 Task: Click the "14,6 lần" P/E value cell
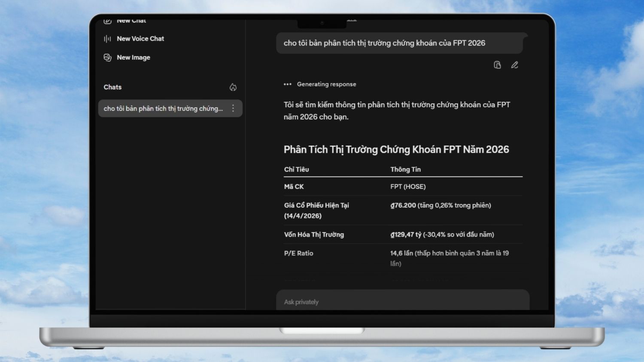pyautogui.click(x=450, y=258)
